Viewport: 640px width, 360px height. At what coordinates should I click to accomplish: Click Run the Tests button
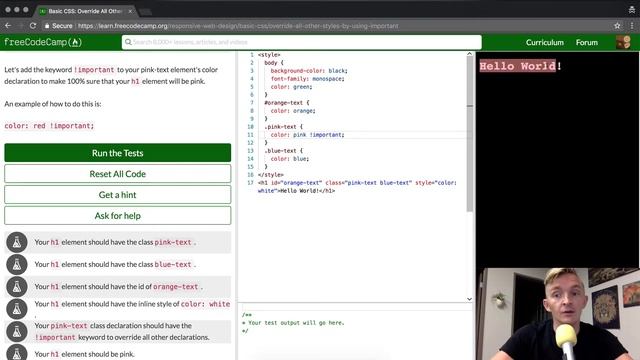click(x=118, y=153)
